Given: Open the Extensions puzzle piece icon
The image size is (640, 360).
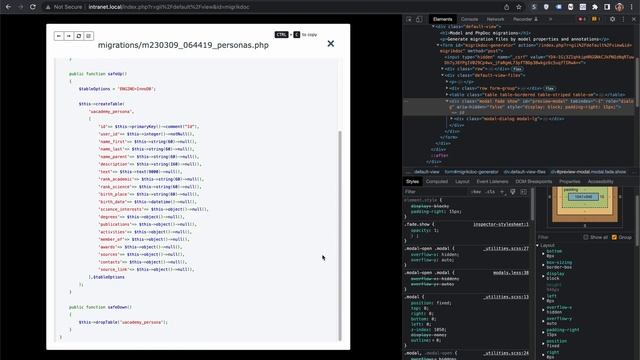Looking at the screenshot, I should coord(595,7).
